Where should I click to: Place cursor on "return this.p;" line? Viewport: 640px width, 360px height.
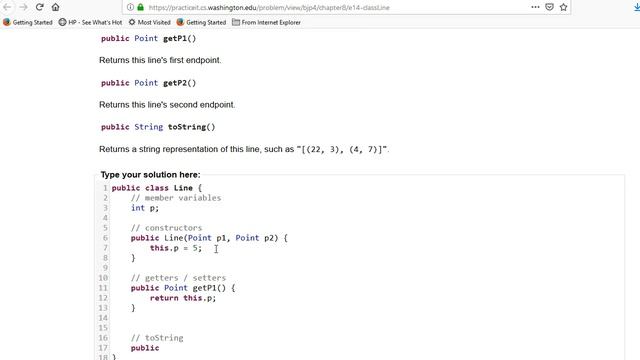point(183,298)
